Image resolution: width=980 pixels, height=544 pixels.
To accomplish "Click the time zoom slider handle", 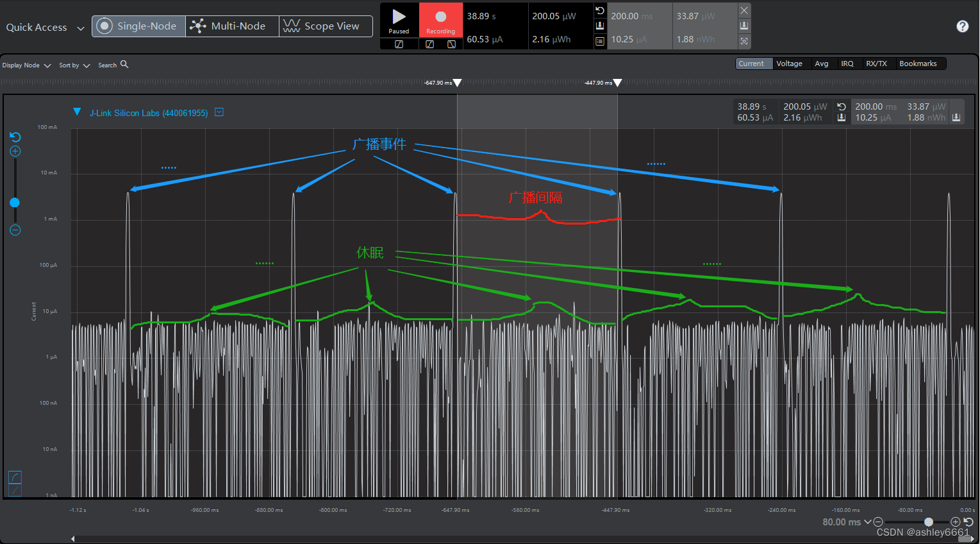I will pyautogui.click(x=929, y=522).
